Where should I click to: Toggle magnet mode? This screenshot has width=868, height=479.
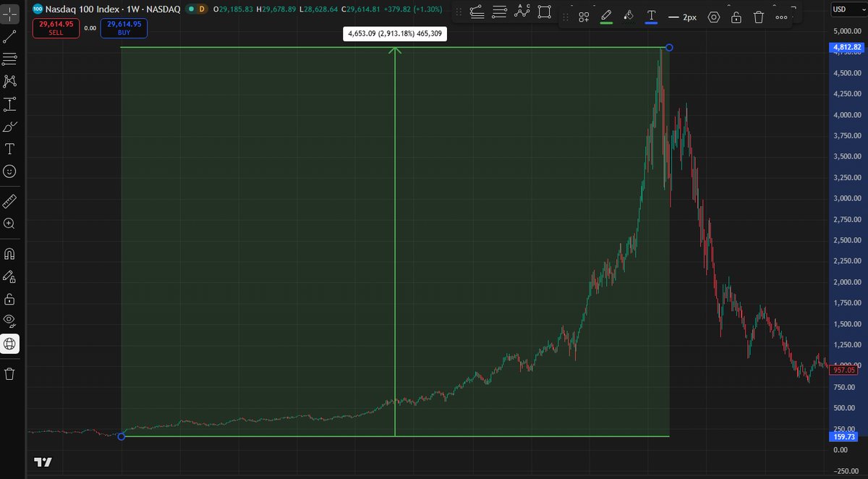pos(10,254)
